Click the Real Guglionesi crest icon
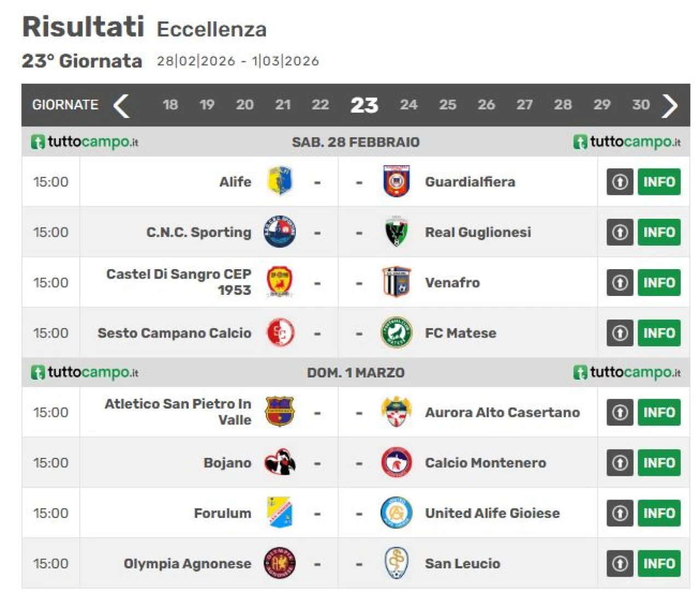 coord(396,232)
